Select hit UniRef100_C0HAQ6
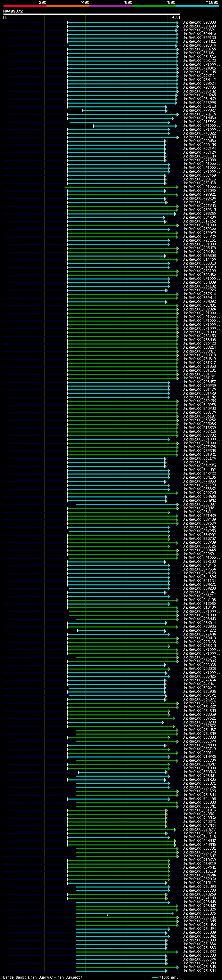The width and height of the screenshot is (222, 980). click(199, 497)
